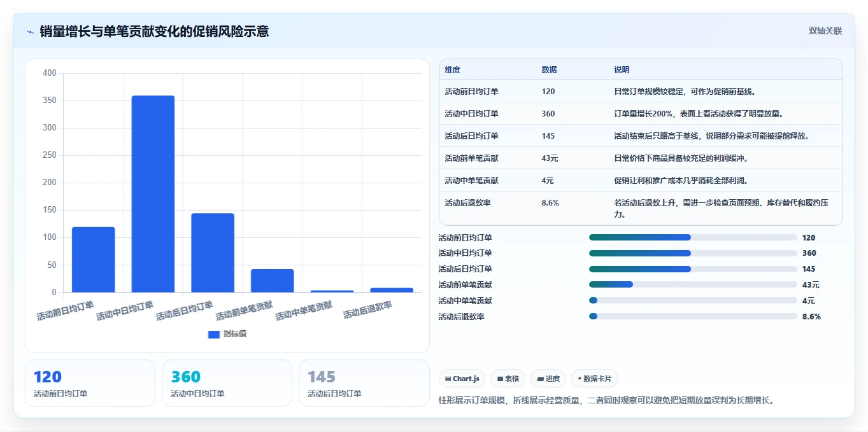Click the 表格 pill tag
868x432 pixels.
(508, 379)
